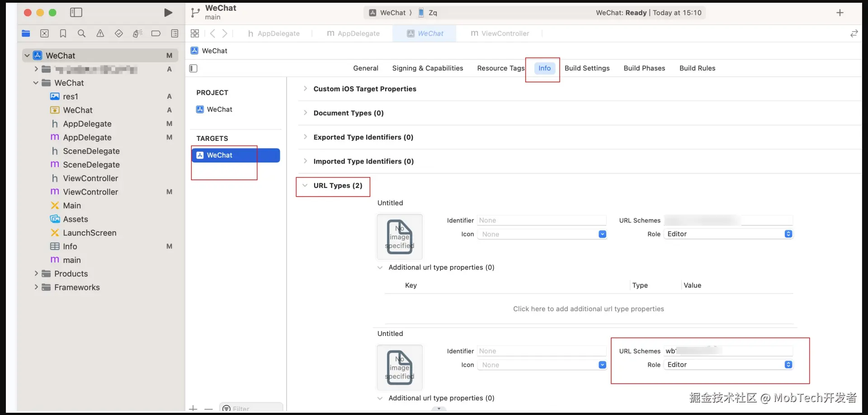Collapse the URL Types section
Image resolution: width=868 pixels, height=415 pixels.
click(x=305, y=186)
